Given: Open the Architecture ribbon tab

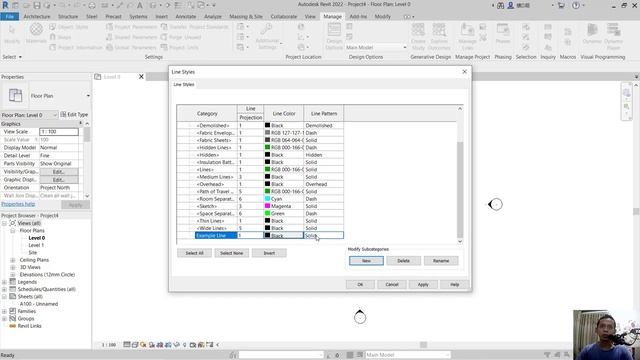Looking at the screenshot, I should tap(37, 16).
